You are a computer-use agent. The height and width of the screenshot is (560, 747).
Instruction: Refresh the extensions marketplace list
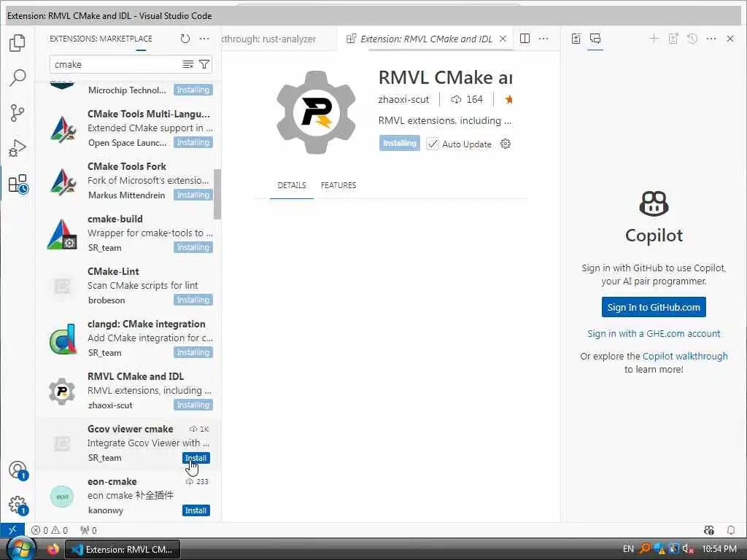(x=185, y=39)
